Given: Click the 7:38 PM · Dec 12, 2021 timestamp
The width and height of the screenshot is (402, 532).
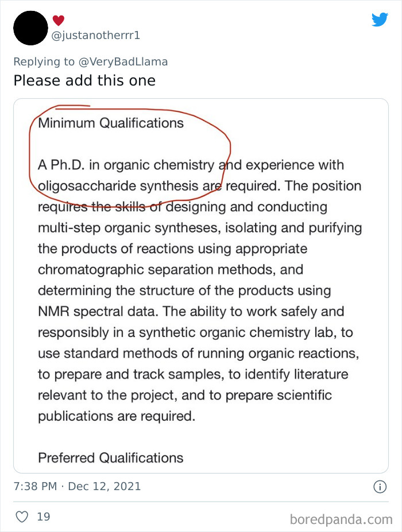Looking at the screenshot, I should pyautogui.click(x=77, y=487).
